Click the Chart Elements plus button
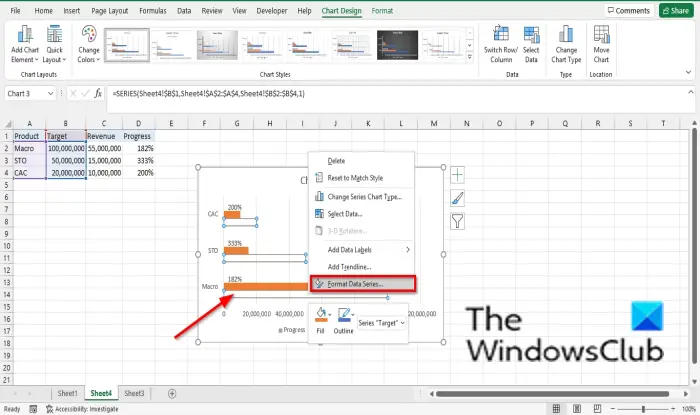The image size is (700, 415). click(457, 175)
